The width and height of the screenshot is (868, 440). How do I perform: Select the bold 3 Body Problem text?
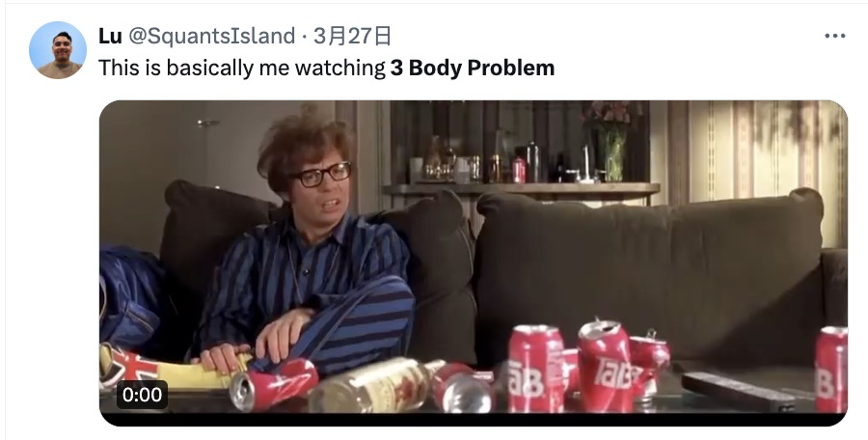coord(473,68)
